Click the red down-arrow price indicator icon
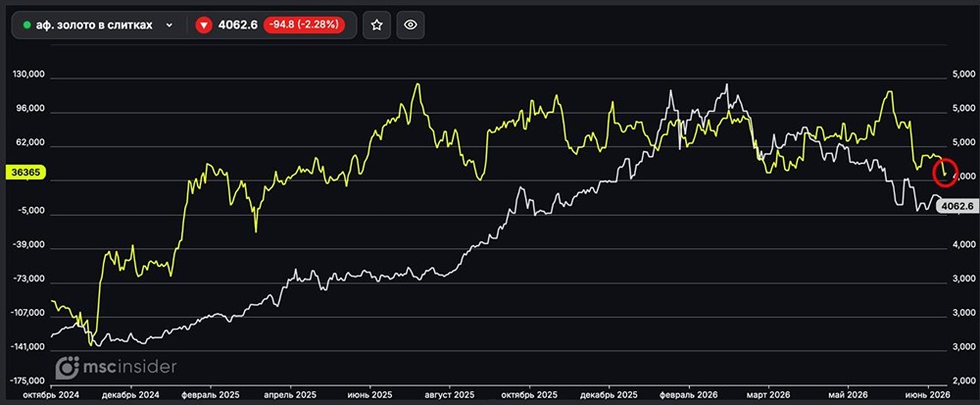Screen dimensions: 980x405 [204, 25]
